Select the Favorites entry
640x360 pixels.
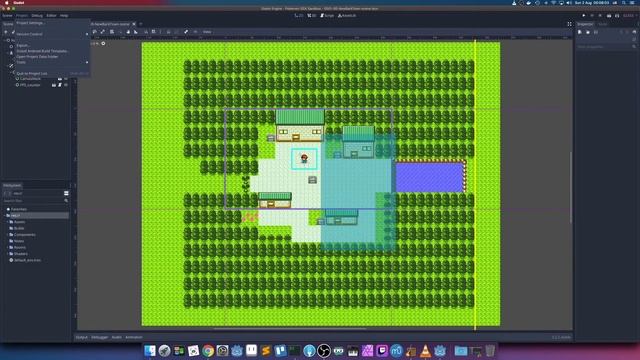[19, 209]
